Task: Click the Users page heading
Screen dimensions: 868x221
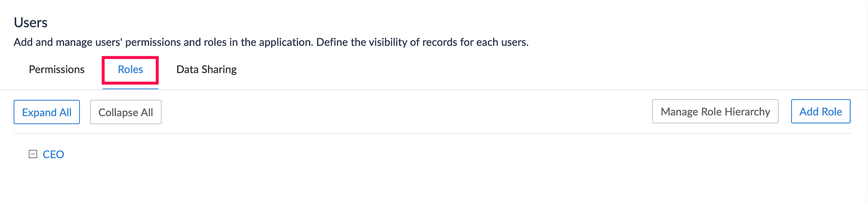Action: [31, 23]
